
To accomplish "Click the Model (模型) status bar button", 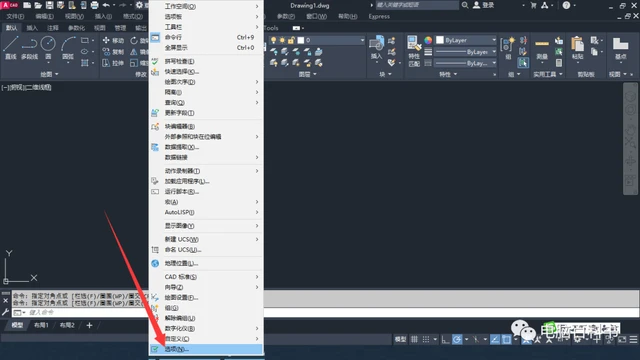I will point(400,339).
